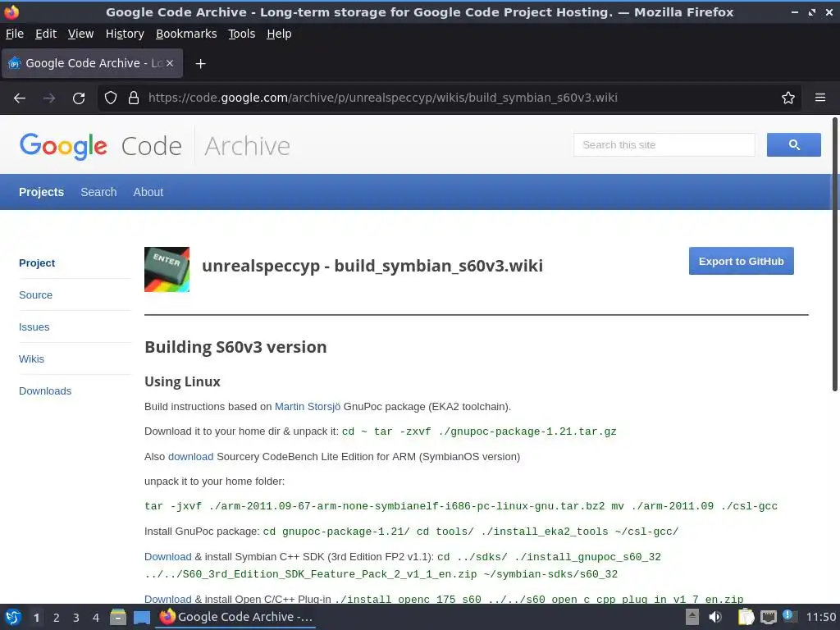This screenshot has height=630, width=840.
Task: Bookmark this page with the star icon
Action: point(788,98)
